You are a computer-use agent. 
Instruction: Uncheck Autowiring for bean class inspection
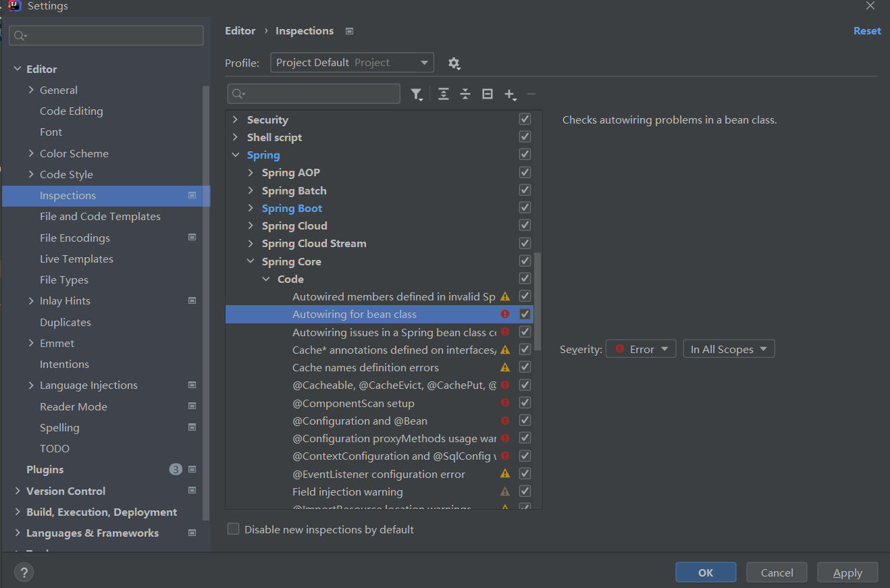tap(525, 314)
